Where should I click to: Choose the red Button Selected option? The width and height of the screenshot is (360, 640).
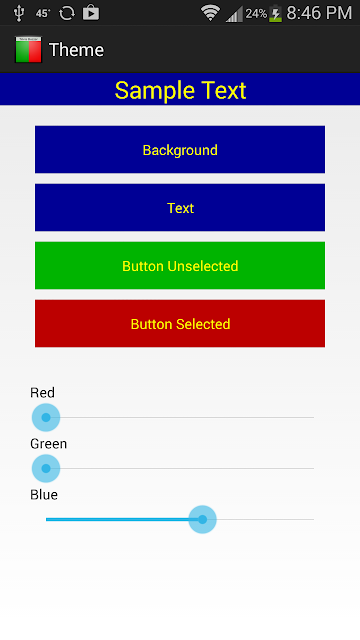coord(180,324)
